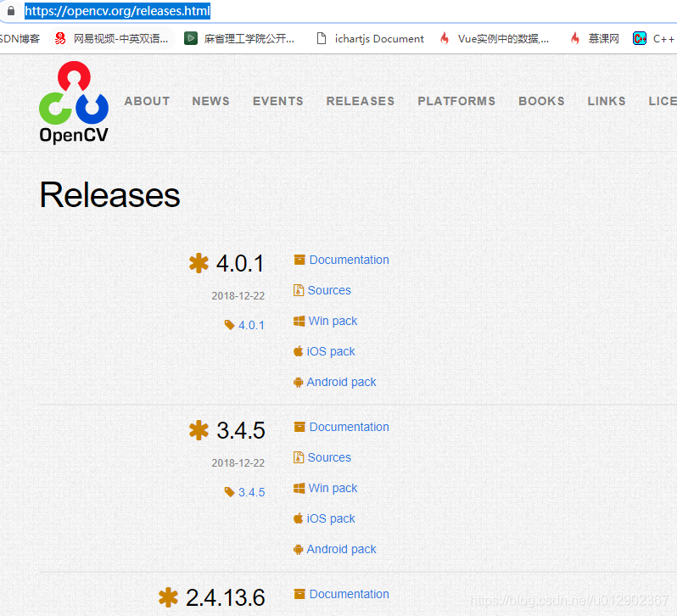Screen dimensions: 677x616
Task: Click the URL in the address bar
Action: coord(117,11)
